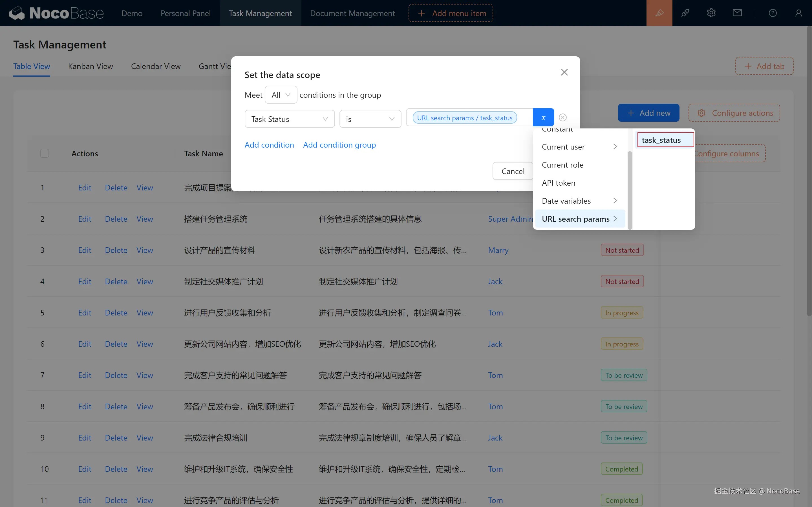Open the Task Status field dropdown
The width and height of the screenshot is (812, 507).
(x=289, y=119)
